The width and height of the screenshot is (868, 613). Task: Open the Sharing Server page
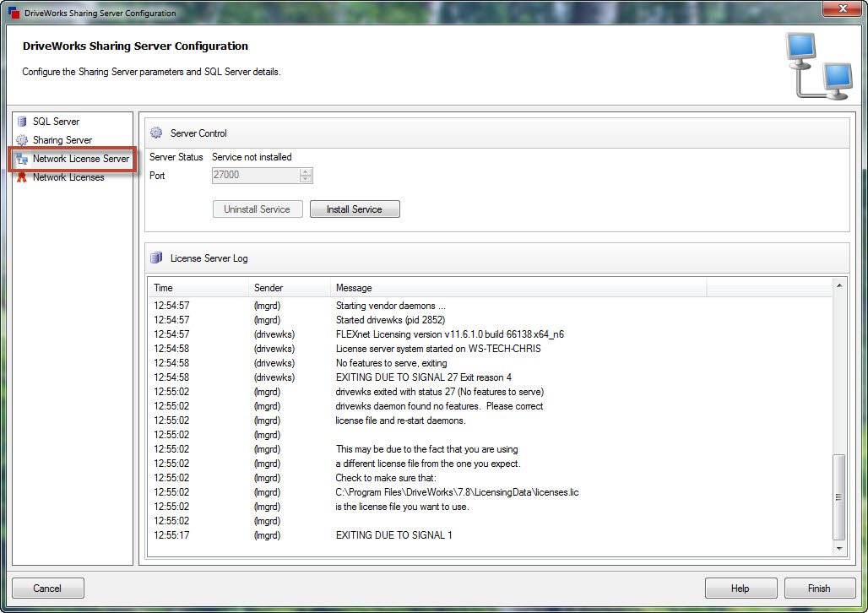(62, 140)
